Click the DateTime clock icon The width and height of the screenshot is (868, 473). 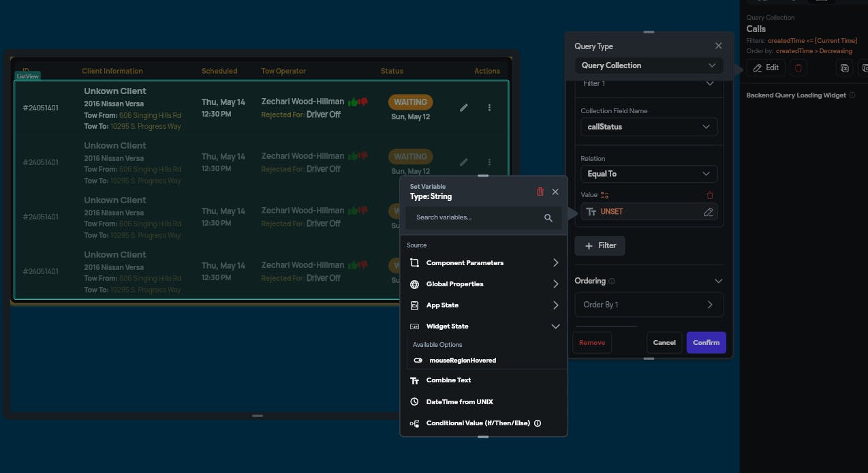(414, 402)
